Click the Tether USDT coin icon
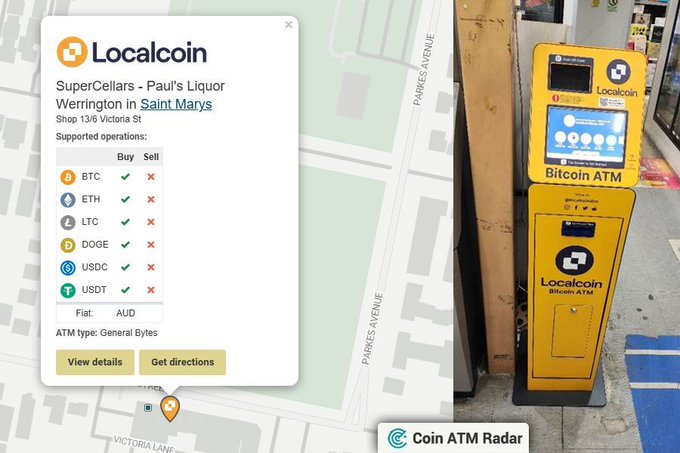This screenshot has height=453, width=680. click(68, 290)
